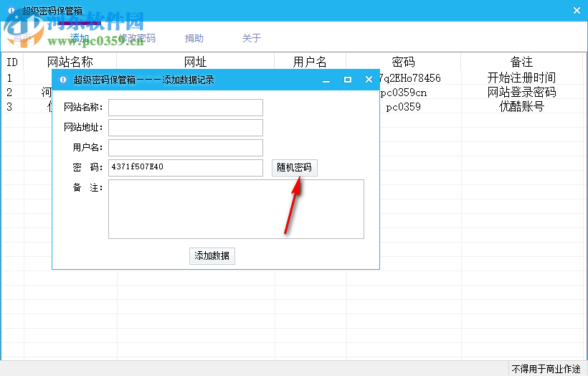Click the 用户名 column header

tap(310, 62)
